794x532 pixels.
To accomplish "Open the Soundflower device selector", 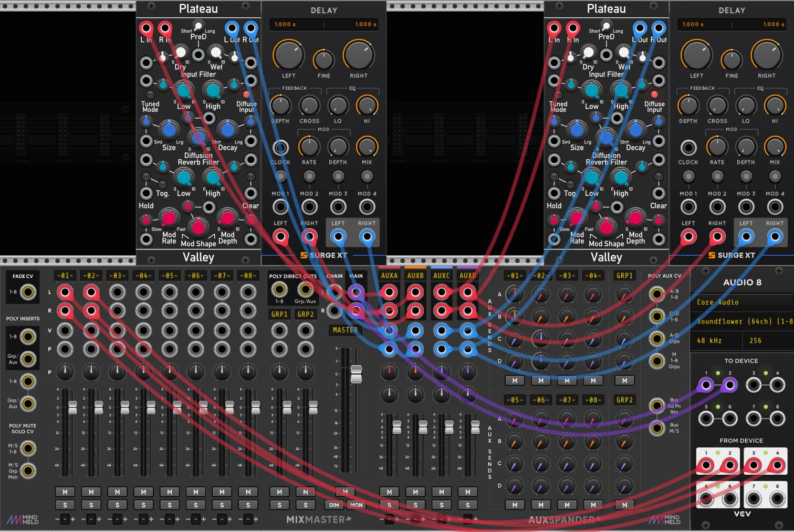I will click(x=744, y=321).
